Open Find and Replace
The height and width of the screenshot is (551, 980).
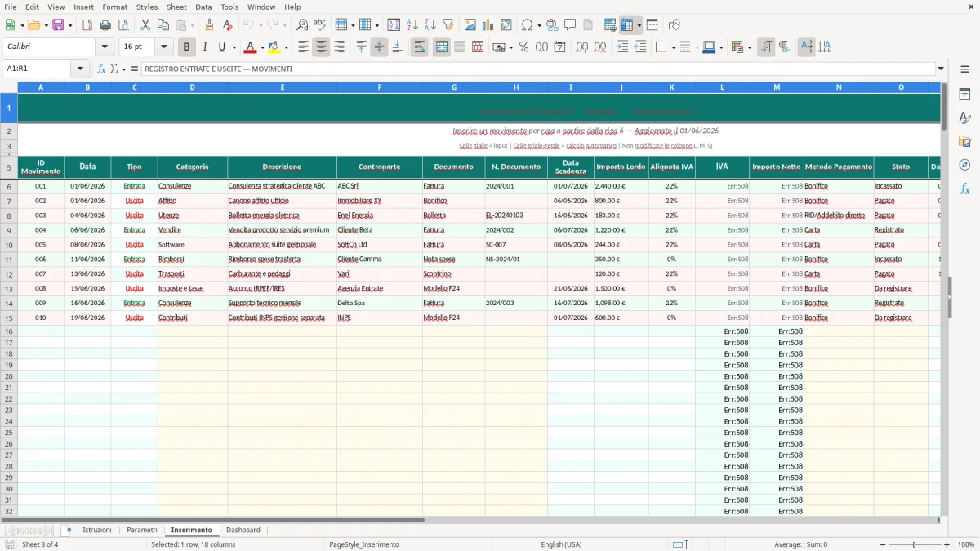point(302,25)
